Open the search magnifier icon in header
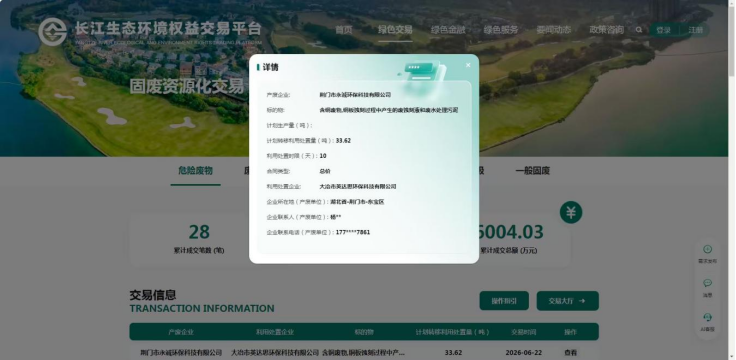 tap(639, 30)
